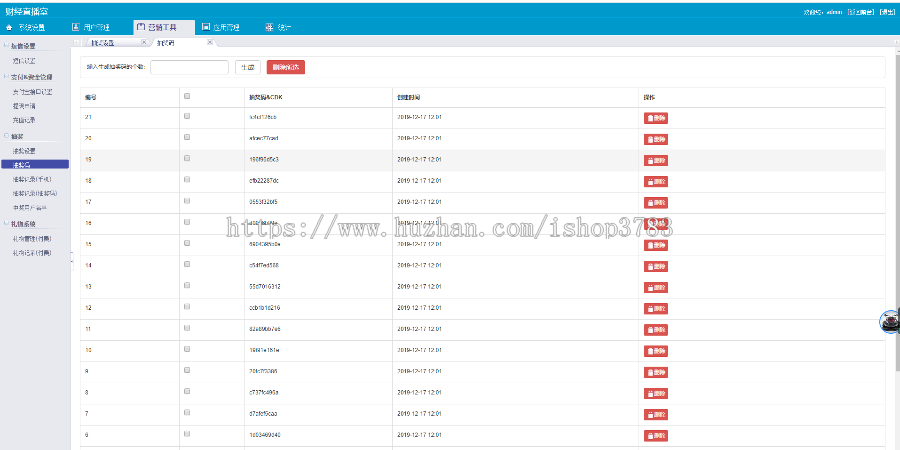
Task: Check the checkbox for row 15
Action: pos(187,243)
